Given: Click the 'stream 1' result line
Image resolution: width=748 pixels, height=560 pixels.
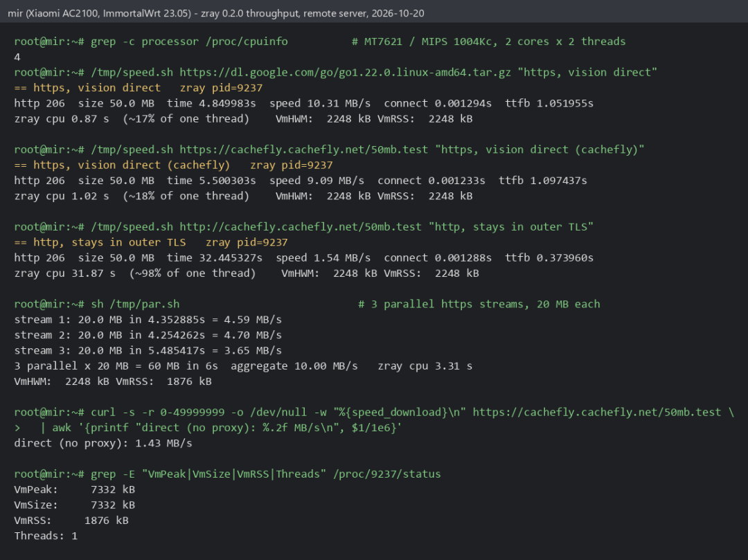Looking at the screenshot, I should (x=148, y=319).
